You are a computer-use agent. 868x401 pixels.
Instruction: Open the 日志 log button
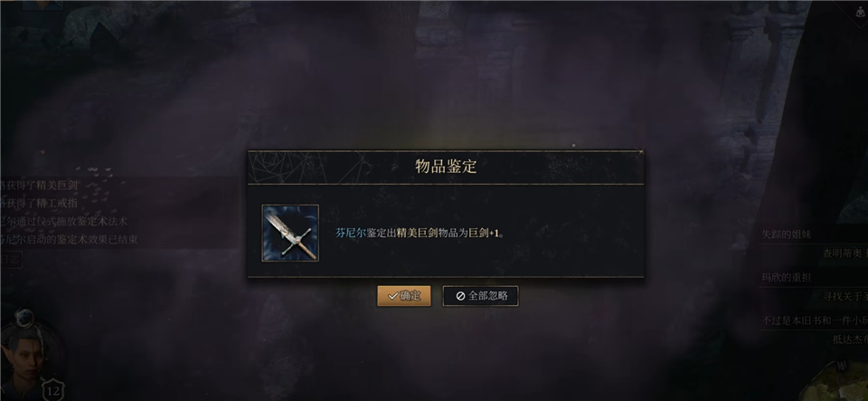[11, 259]
